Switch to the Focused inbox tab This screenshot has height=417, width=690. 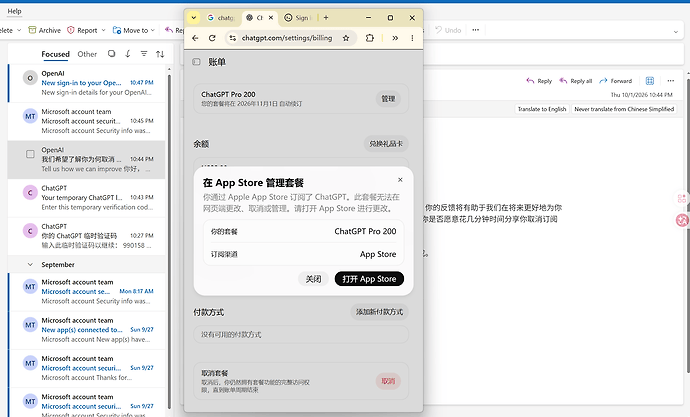coord(55,54)
